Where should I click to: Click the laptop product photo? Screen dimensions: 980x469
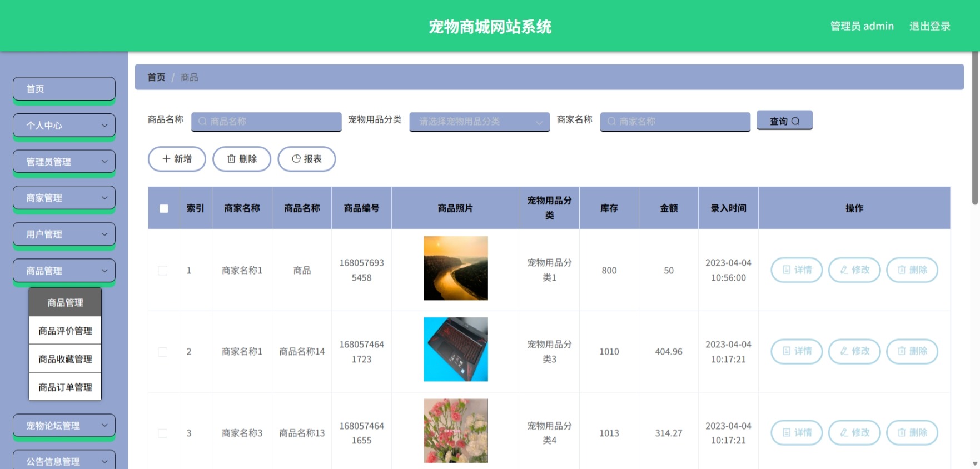click(456, 350)
